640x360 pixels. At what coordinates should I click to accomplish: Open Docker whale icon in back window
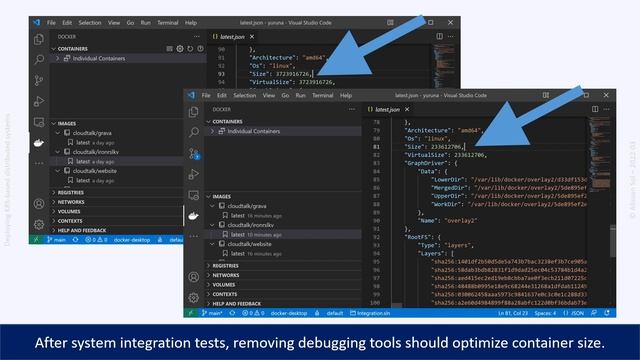[39, 143]
